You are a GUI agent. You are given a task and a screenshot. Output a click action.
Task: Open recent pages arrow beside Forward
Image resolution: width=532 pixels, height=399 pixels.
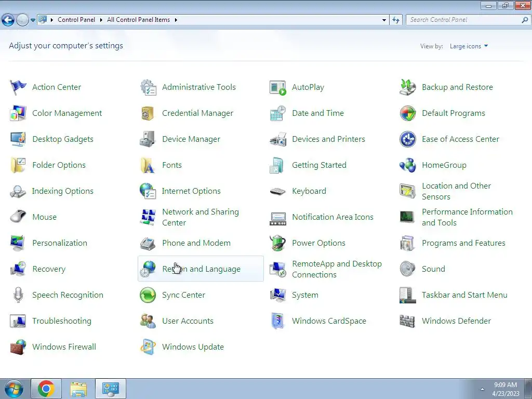coord(33,20)
